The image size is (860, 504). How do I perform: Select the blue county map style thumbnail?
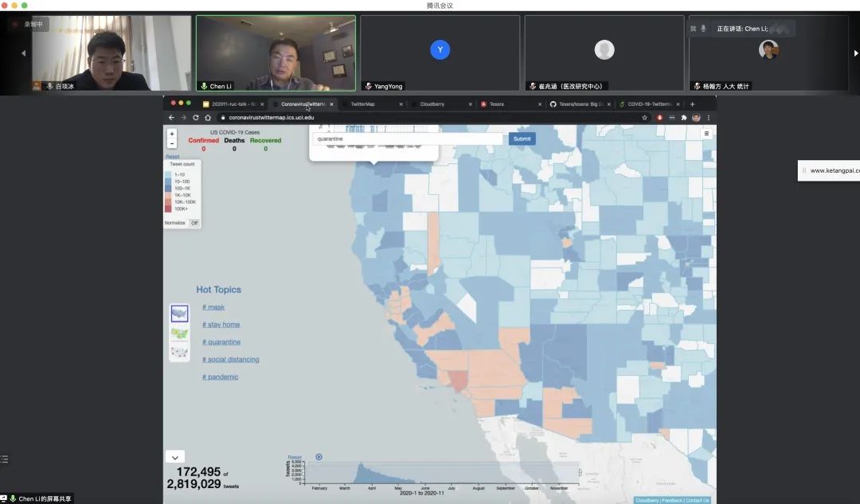[179, 314]
